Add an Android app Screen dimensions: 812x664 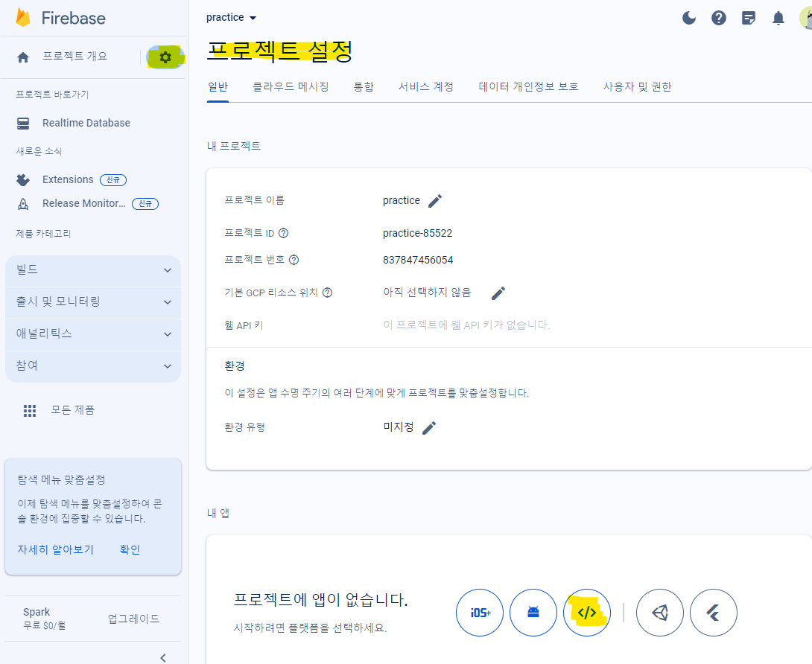click(x=533, y=612)
